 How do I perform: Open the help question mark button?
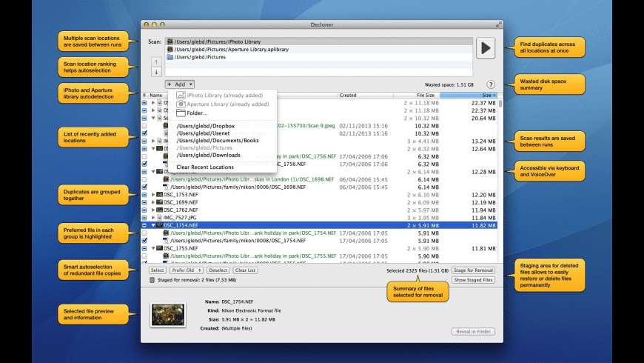point(491,85)
